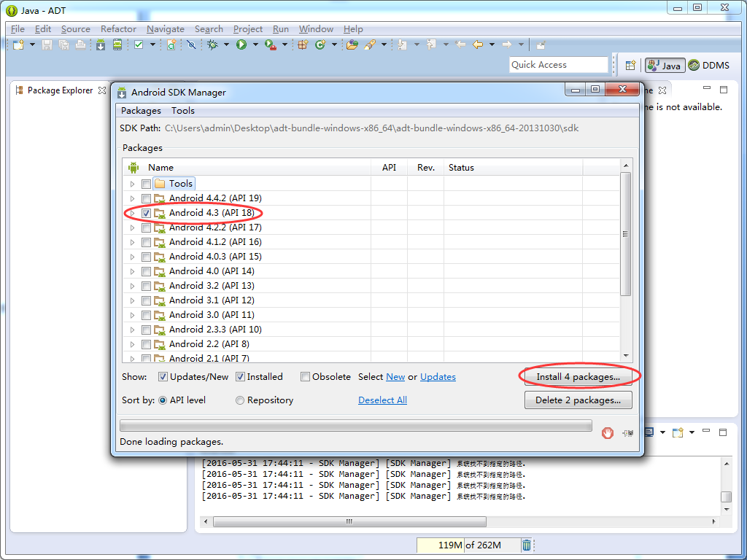Open the Android SDK Manager toolbar icon
This screenshot has height=560, width=747.
click(101, 44)
